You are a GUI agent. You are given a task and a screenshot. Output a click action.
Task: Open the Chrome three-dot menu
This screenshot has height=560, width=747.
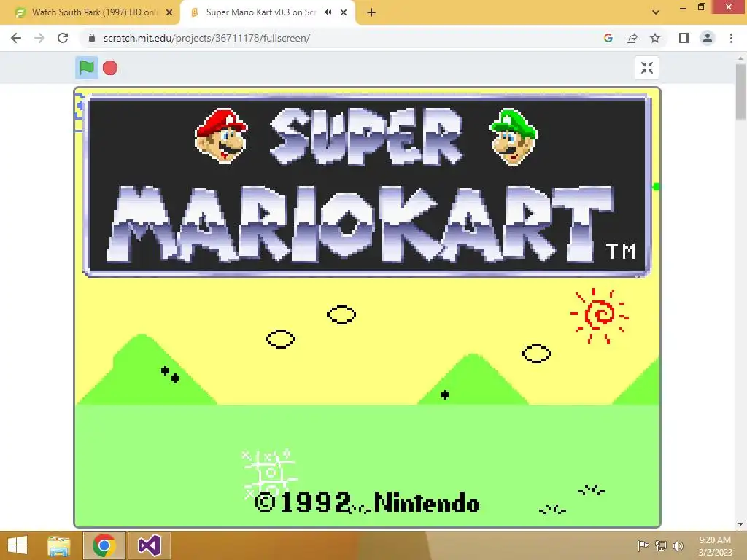[731, 38]
